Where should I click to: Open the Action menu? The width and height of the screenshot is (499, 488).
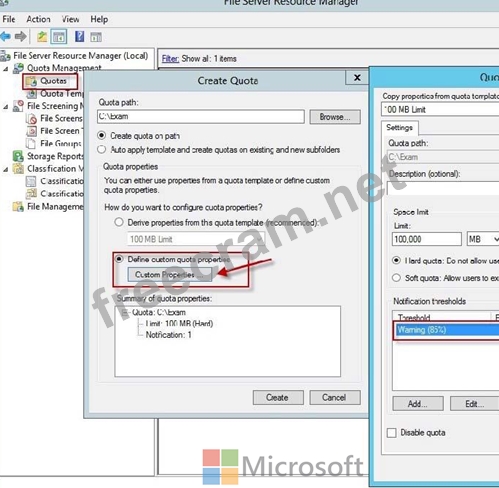(x=38, y=19)
